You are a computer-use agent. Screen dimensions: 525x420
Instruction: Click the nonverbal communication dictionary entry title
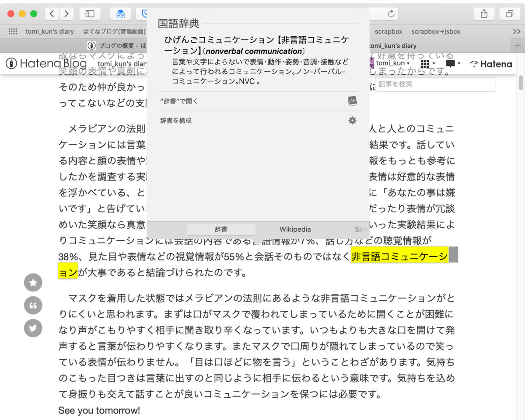[x=257, y=46]
